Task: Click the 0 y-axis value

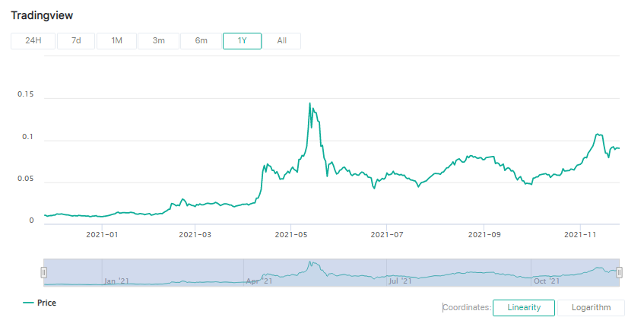Action: tap(31, 221)
